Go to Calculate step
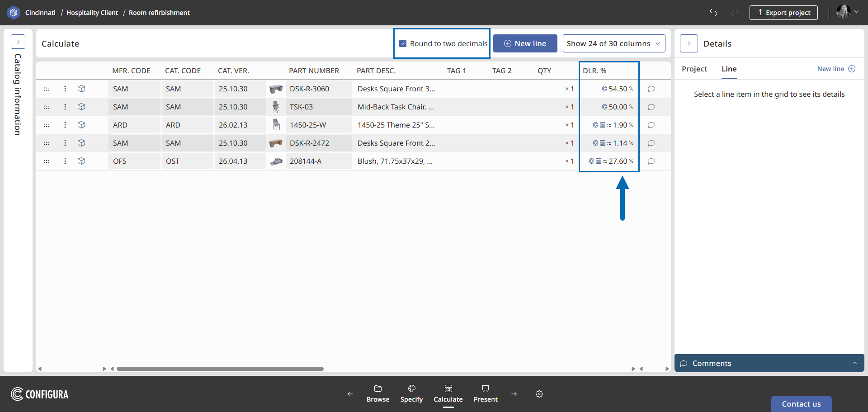The image size is (868, 412). 448,393
